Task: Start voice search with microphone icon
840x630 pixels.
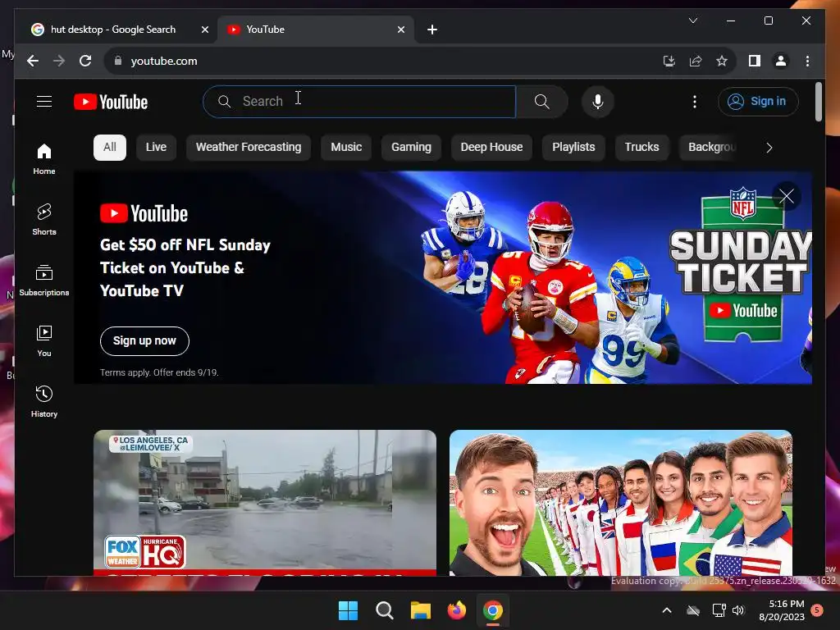Action: click(598, 101)
